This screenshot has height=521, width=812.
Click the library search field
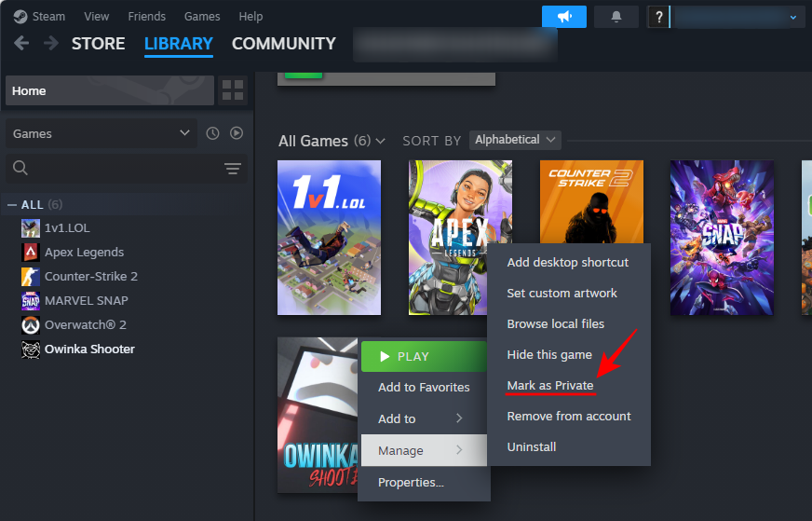(112, 169)
